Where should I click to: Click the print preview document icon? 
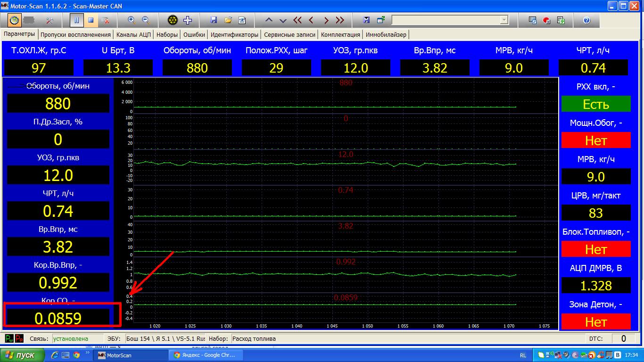coord(243,20)
